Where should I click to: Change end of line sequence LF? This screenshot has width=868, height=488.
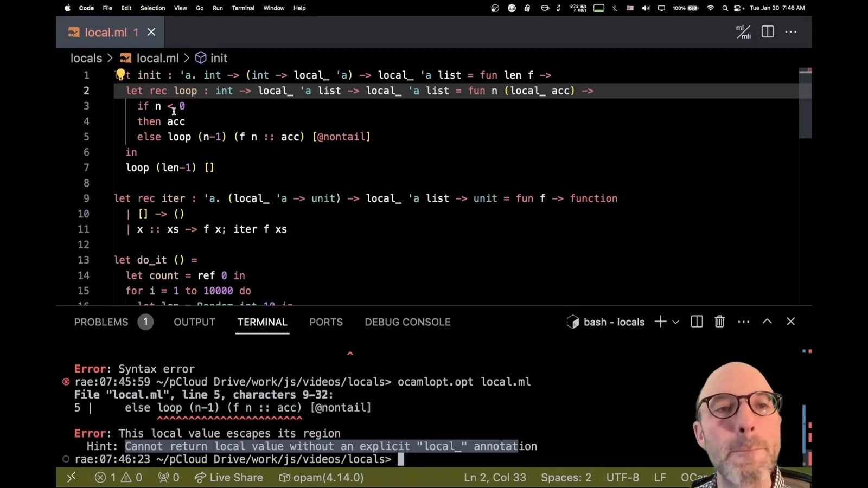[x=660, y=478]
